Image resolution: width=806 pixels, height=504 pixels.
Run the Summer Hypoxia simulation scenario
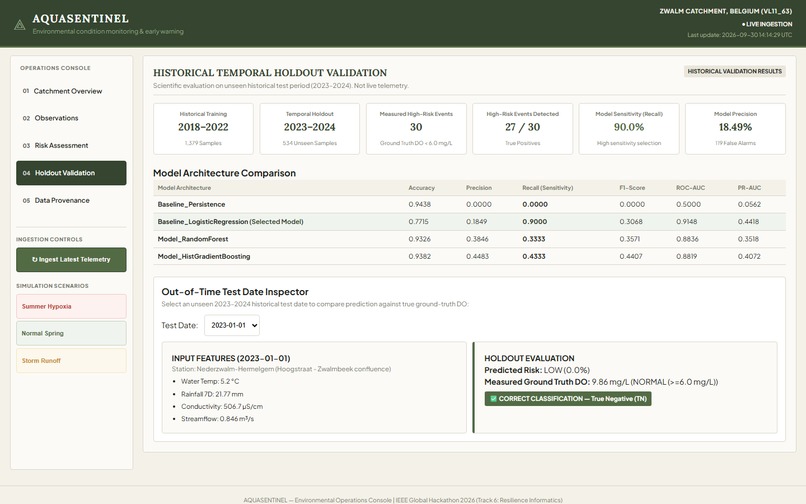pos(71,307)
